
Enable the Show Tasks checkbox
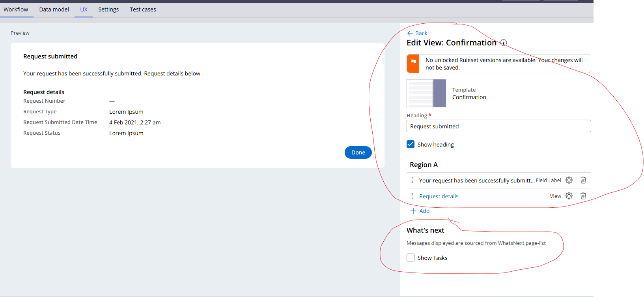pos(411,258)
